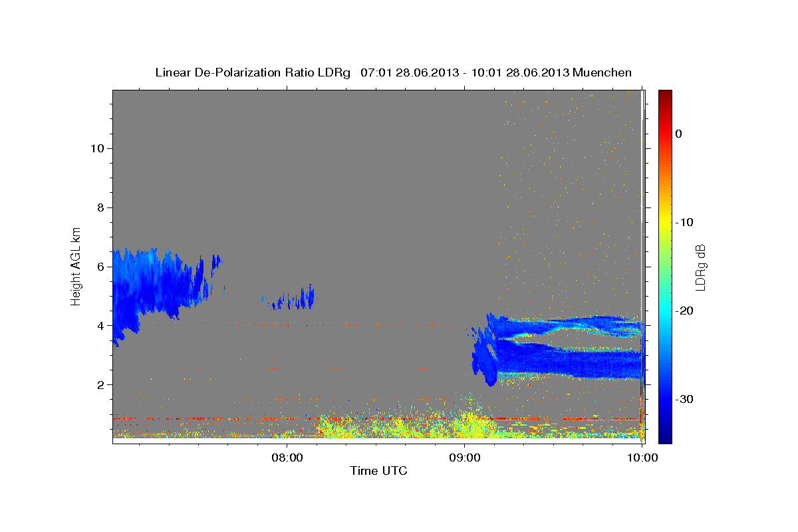Screen dimensions: 798x532
Task: Click the plot title 'Linear De-Polarization Ratio LDRg'
Action: tap(252, 72)
